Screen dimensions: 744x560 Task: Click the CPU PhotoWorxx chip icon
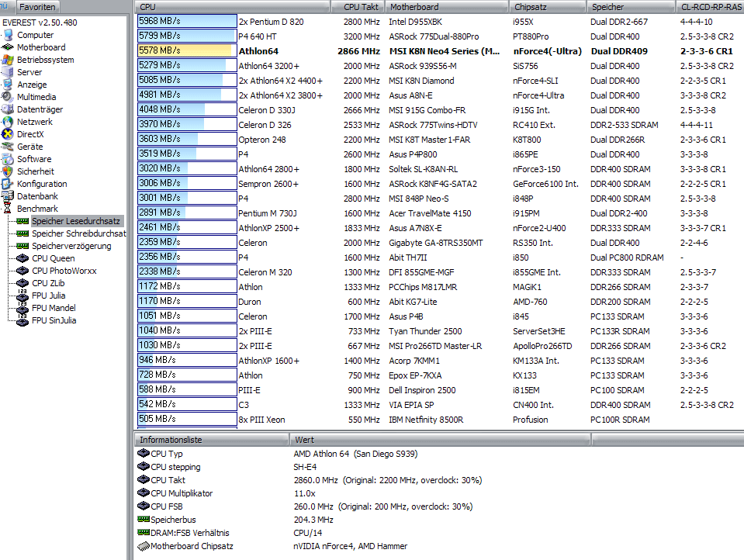[22, 271]
